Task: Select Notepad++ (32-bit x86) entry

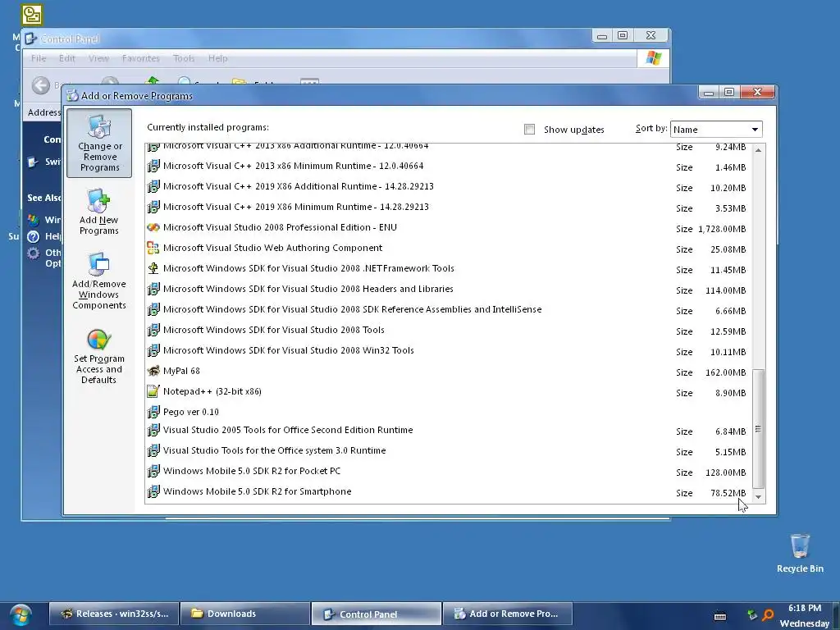Action: tap(212, 391)
